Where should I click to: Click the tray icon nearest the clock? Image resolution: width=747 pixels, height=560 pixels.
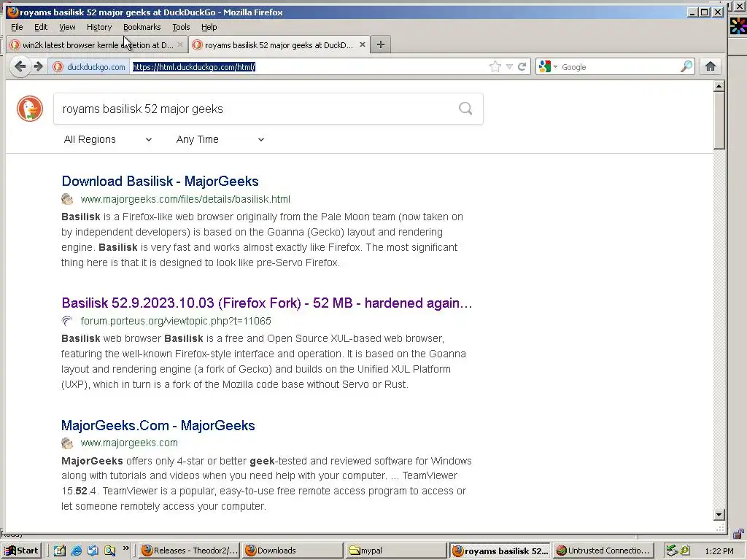pyautogui.click(x=685, y=551)
